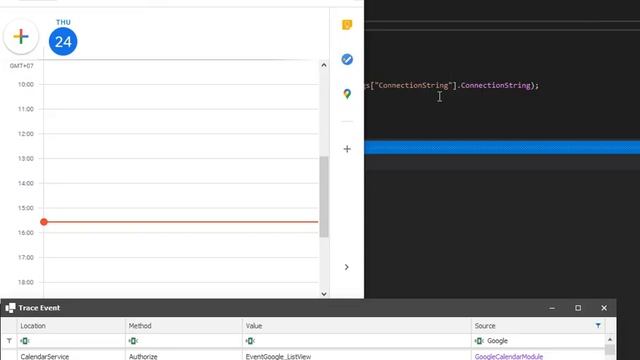Open Method filter condition icon
This screenshot has width=640, height=360.
click(x=133, y=341)
